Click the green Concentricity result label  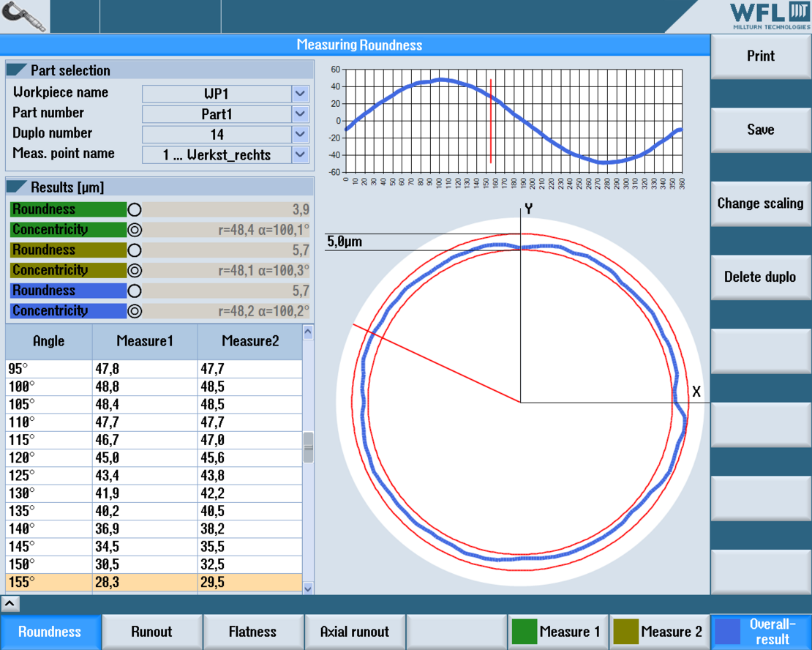pos(68,230)
